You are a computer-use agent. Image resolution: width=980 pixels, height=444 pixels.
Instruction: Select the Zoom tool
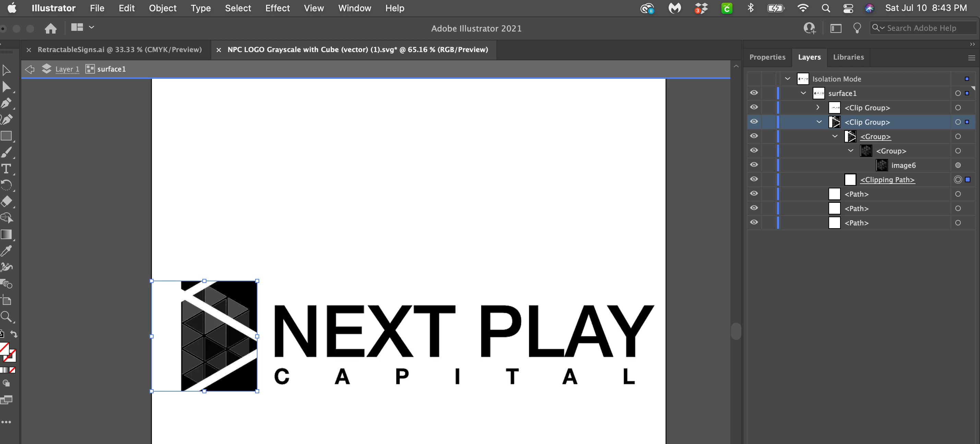click(6, 316)
